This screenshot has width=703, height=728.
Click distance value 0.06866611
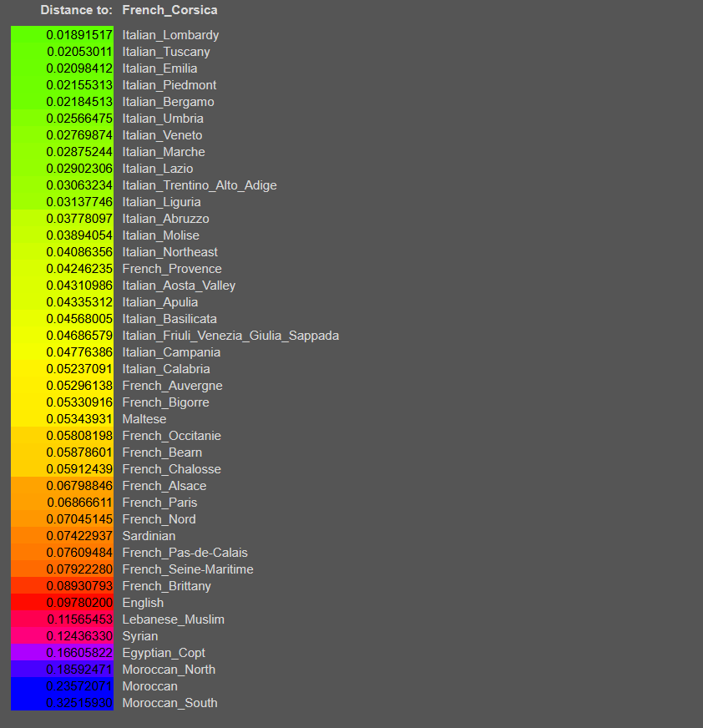(80, 503)
